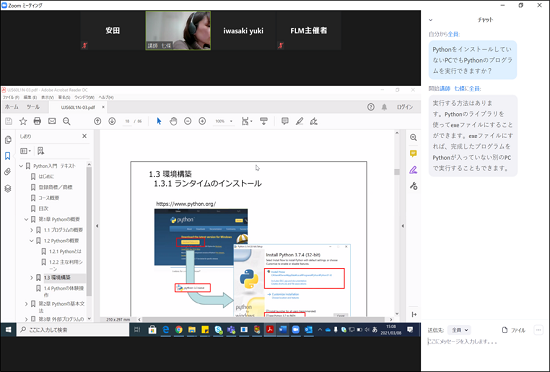Viewport: 550px width, 372px height.
Task: Open Microsoft Teams from the taskbar
Action: (231, 330)
